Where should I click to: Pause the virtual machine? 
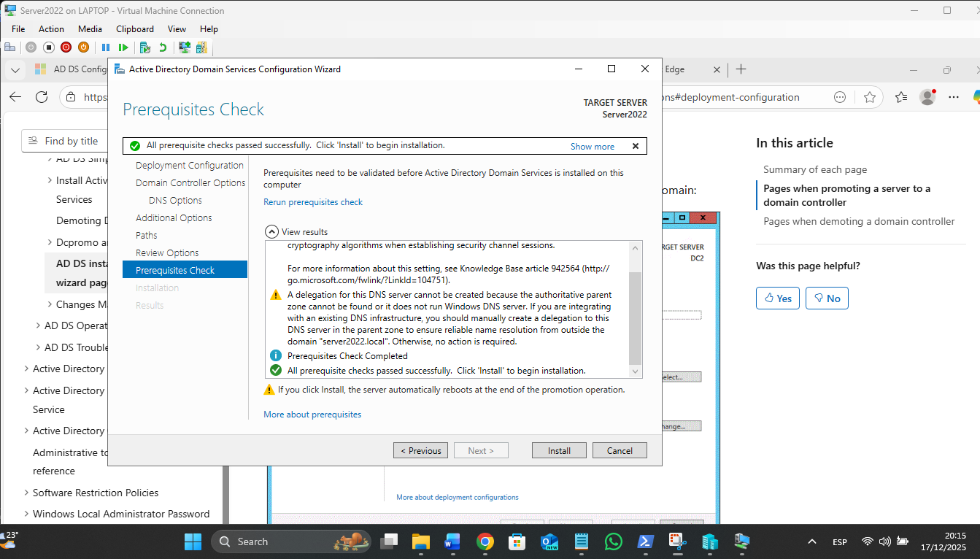[106, 47]
